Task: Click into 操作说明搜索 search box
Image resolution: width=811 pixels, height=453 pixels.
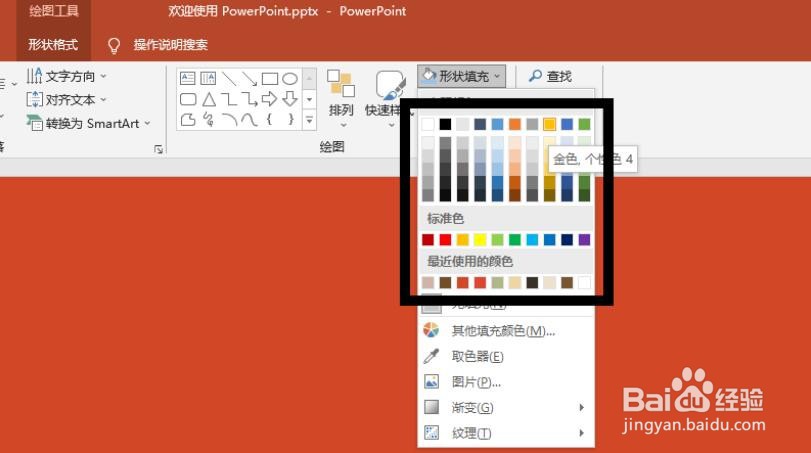Action: coord(171,45)
